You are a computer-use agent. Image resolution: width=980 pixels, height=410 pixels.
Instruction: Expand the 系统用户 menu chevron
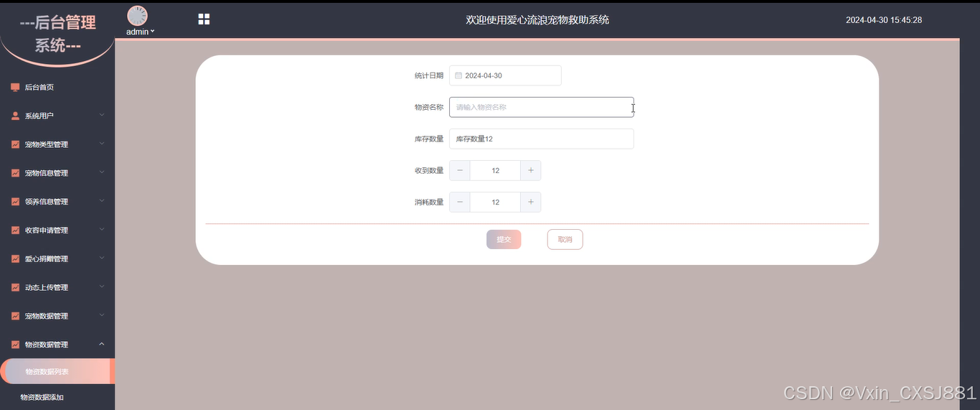[102, 115]
